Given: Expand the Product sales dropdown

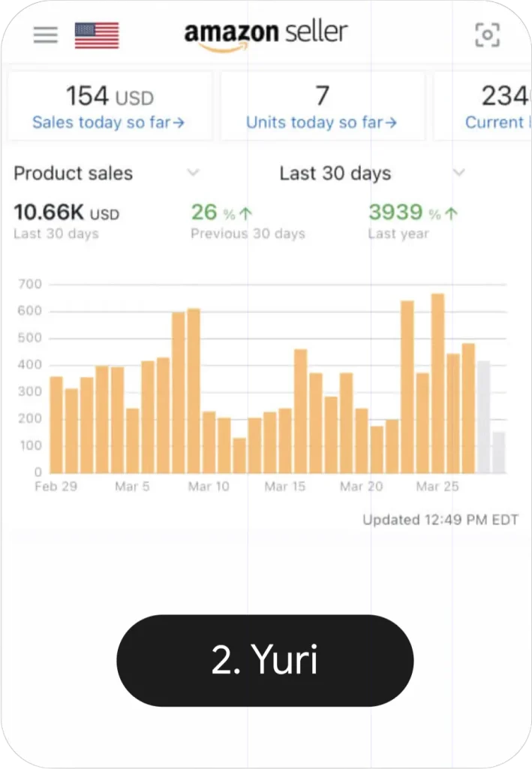Looking at the screenshot, I should pyautogui.click(x=193, y=173).
